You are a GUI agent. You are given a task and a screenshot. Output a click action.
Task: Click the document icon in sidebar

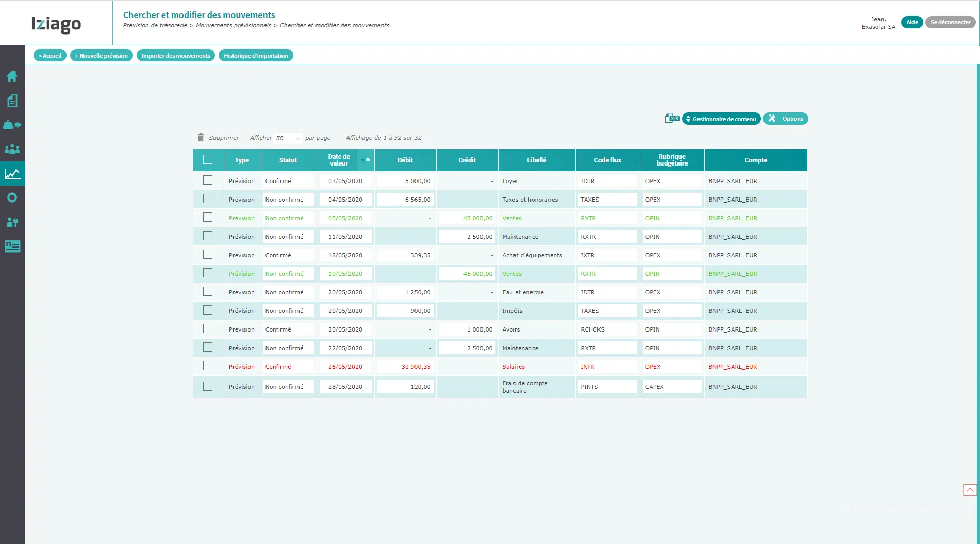click(12, 101)
